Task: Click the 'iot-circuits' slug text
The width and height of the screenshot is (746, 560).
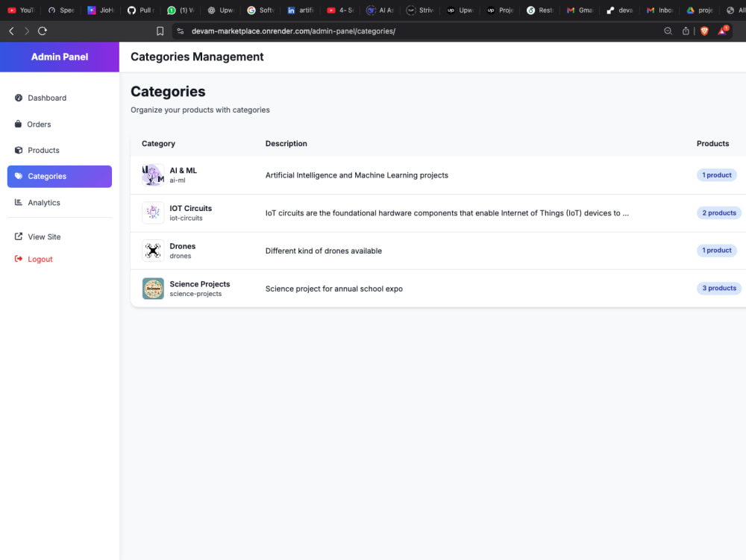Action: point(186,218)
